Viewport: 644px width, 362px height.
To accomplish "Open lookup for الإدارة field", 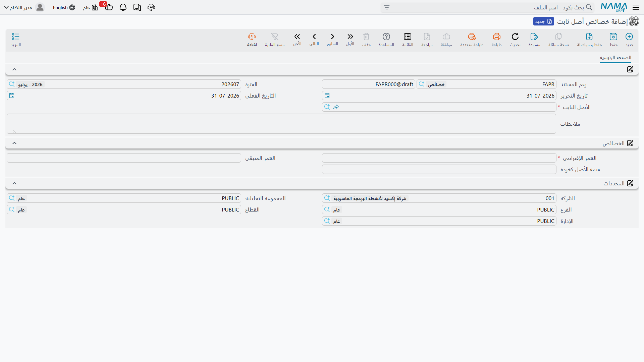I will pos(327,221).
